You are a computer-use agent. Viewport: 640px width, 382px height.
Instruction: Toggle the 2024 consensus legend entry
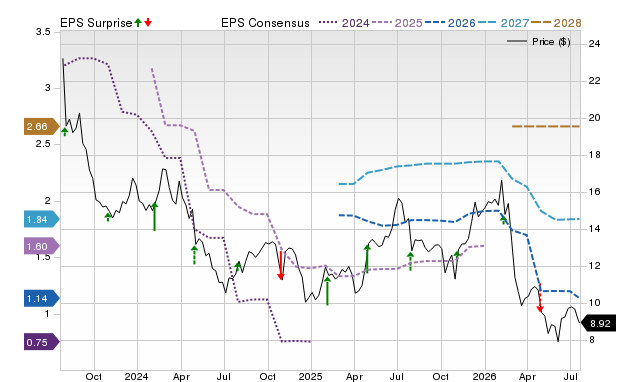344,23
